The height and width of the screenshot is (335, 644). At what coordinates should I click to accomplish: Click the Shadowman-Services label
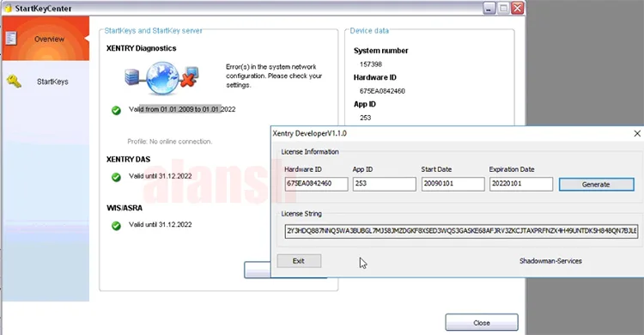pos(550,261)
